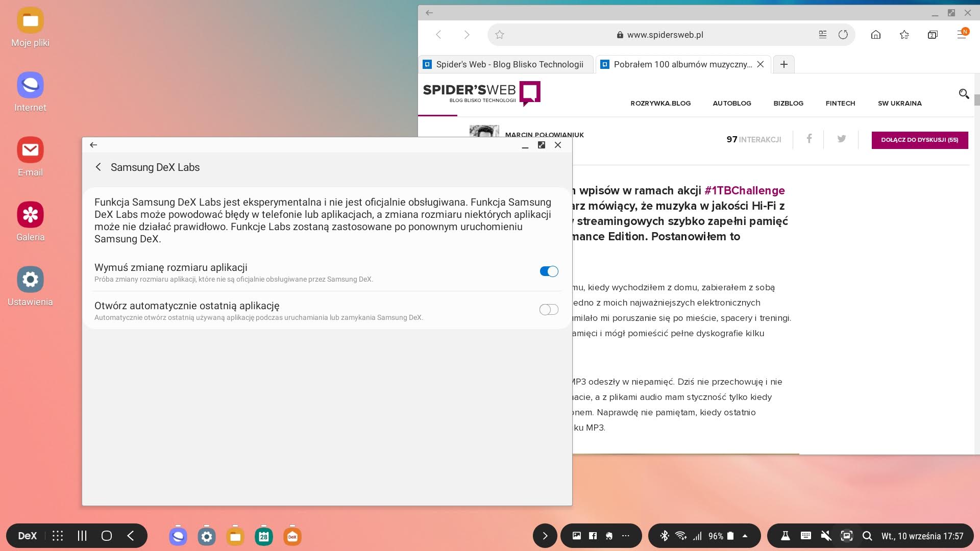Close the Pobrałem 100 albumów tab
Screen dimensions: 980x551
pyautogui.click(x=761, y=64)
